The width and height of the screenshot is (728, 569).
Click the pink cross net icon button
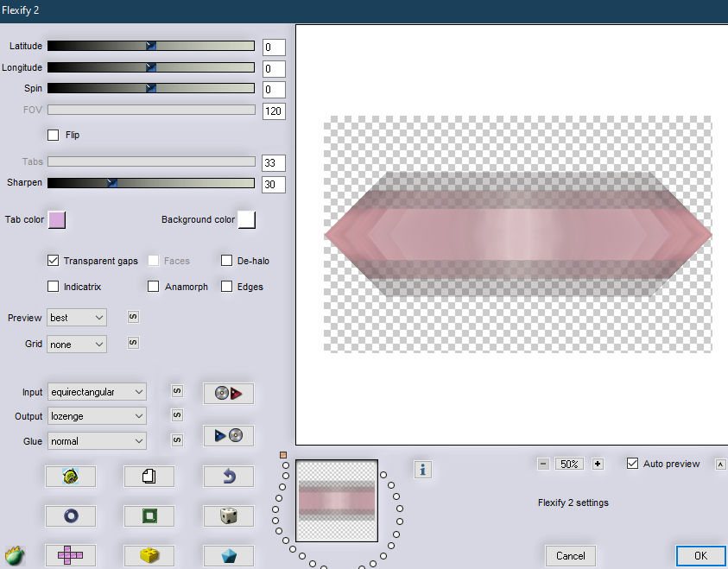[71, 555]
